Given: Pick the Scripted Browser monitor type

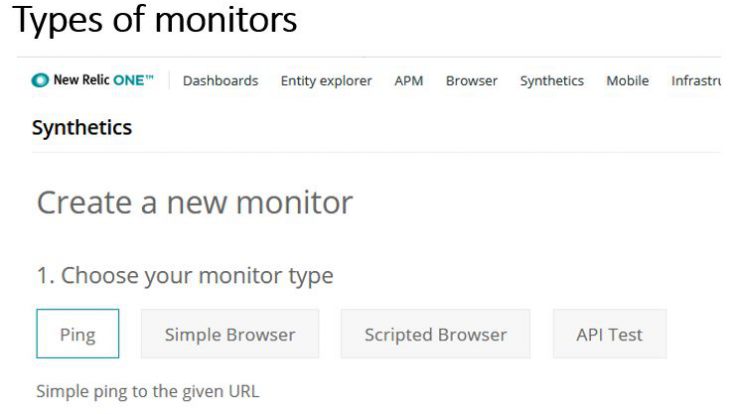Looking at the screenshot, I should coord(436,334).
